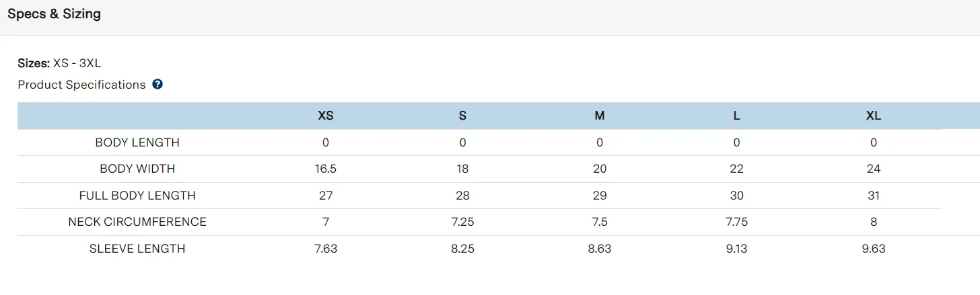Select the L size column header
Image resolution: width=980 pixels, height=295 pixels.
pos(736,116)
